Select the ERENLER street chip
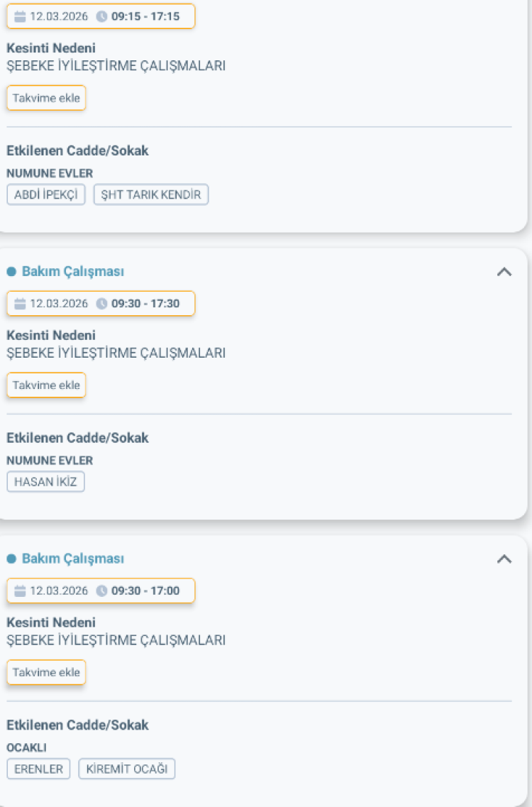 point(38,769)
